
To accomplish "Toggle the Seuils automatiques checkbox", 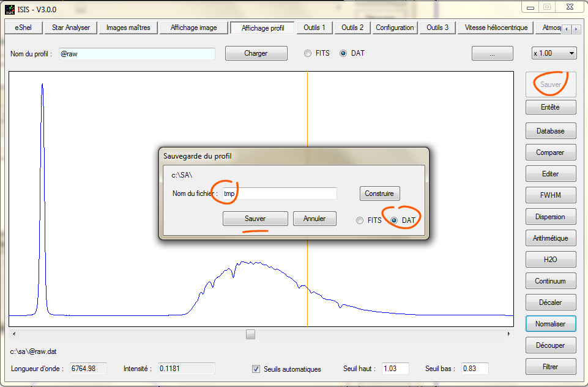I will point(256,369).
